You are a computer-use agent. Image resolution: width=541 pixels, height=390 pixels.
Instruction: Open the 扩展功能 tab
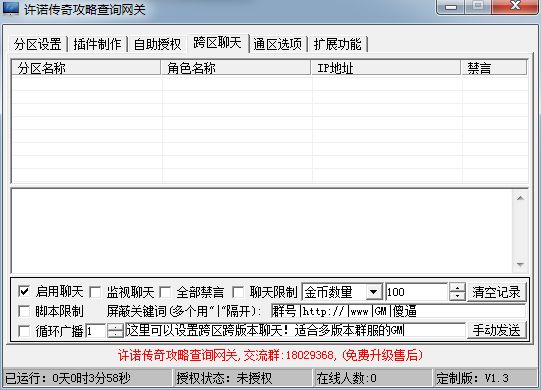click(337, 44)
